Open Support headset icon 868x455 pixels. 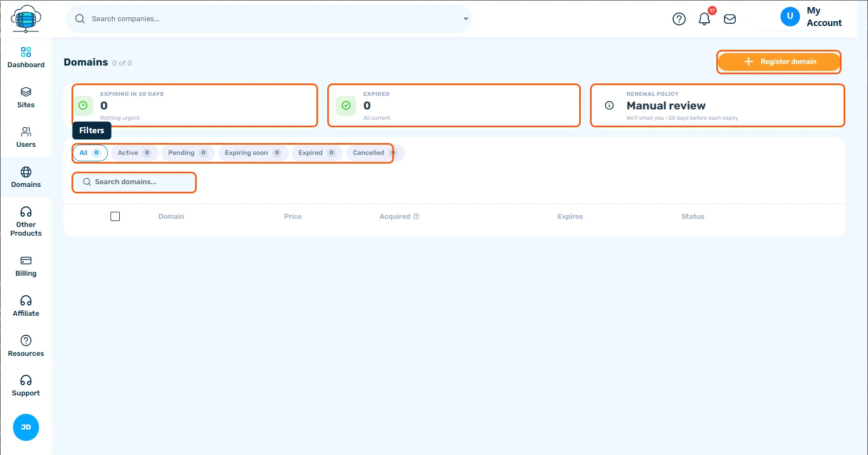point(26,380)
